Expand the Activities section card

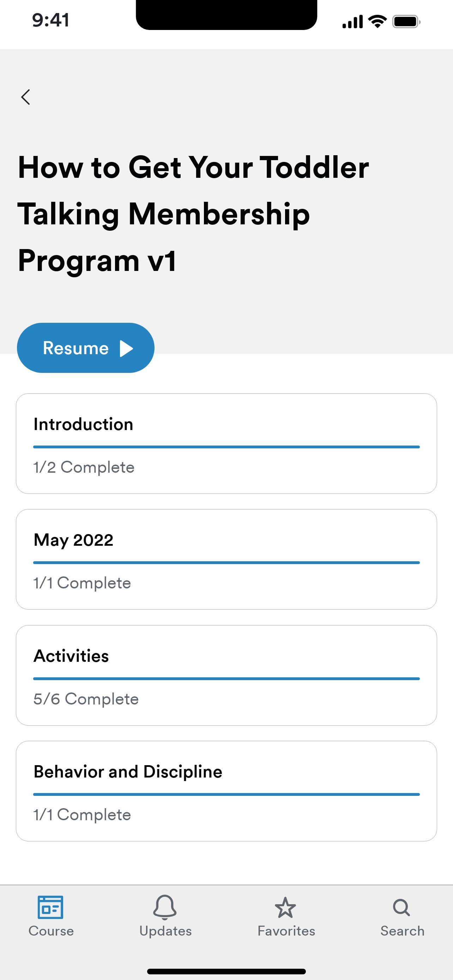[x=226, y=675]
